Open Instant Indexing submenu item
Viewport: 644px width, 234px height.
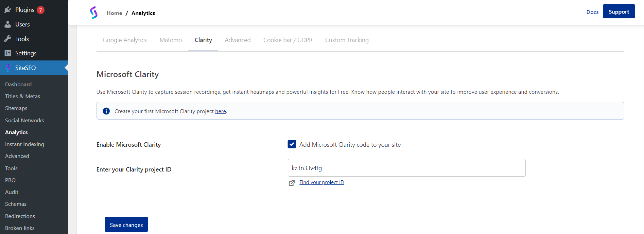(x=24, y=144)
